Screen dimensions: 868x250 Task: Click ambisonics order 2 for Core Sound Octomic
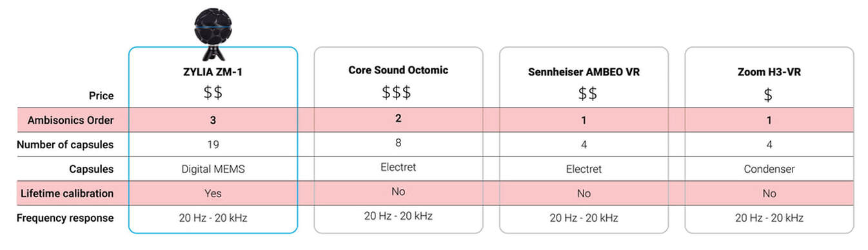[x=398, y=119]
